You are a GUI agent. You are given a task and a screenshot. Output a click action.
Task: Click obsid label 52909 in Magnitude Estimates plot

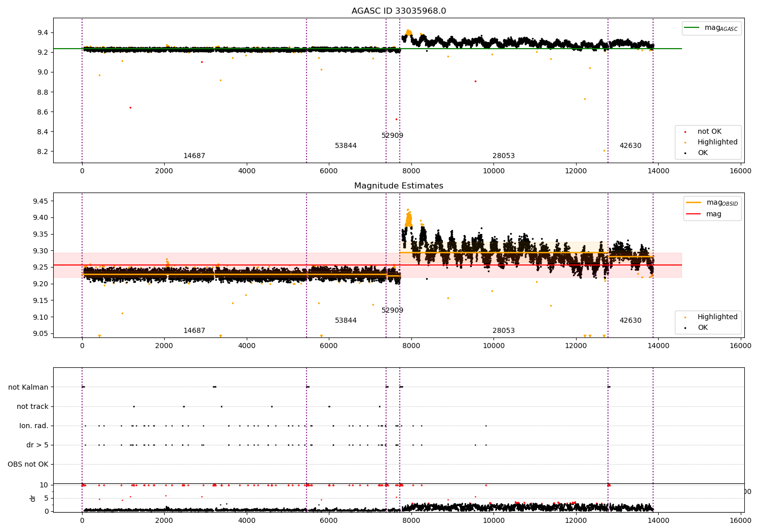392,311
